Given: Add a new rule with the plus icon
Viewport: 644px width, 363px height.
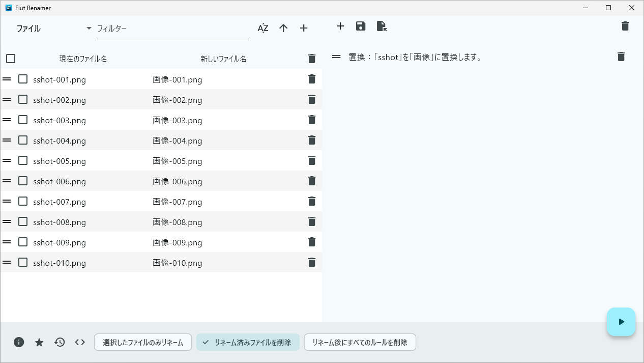Looking at the screenshot, I should (x=340, y=26).
